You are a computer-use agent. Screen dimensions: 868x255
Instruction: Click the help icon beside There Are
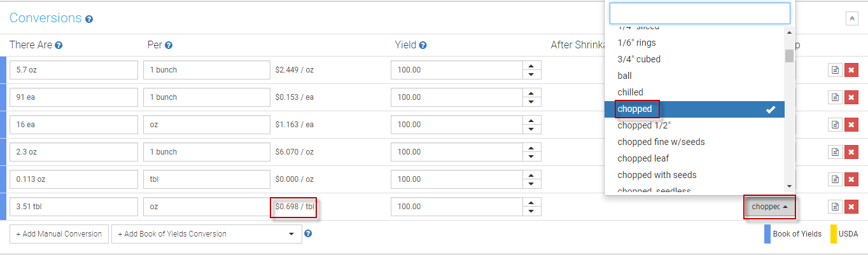pyautogui.click(x=59, y=45)
